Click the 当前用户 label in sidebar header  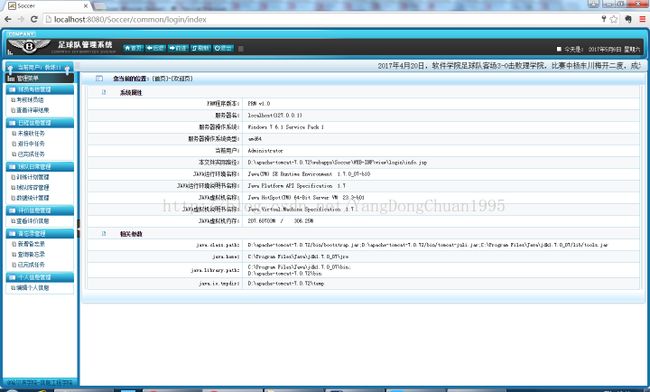[x=39, y=67]
